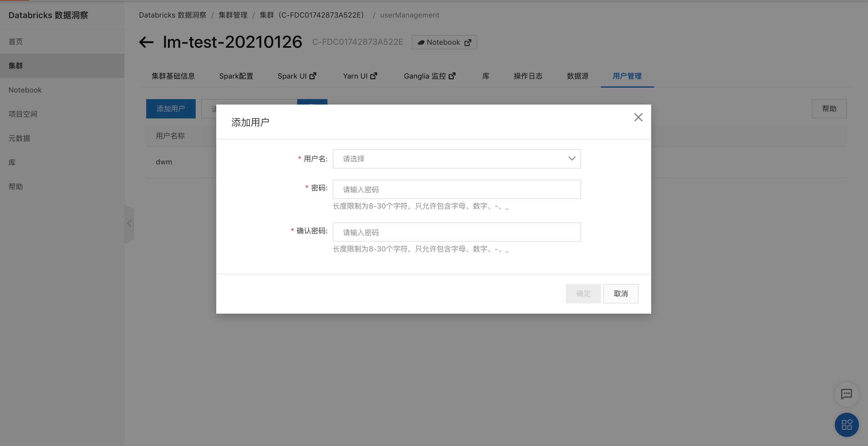Viewport: 868px width, 446px height.
Task: Open the Ganglia 监控 tab link
Action: point(429,76)
